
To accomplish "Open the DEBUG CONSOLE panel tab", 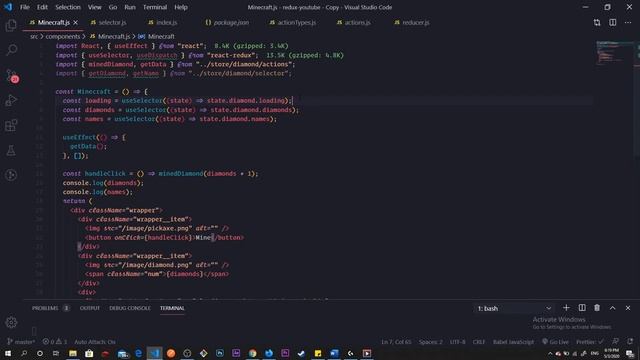I will 130,308.
